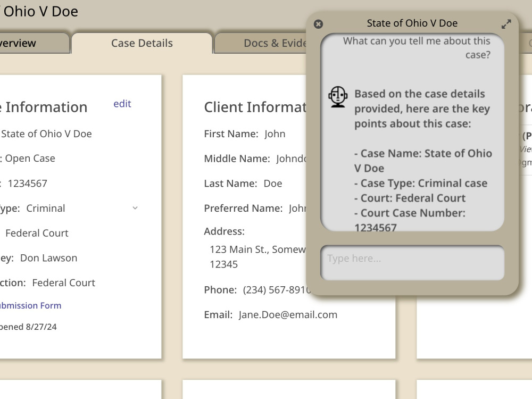532x399 pixels.
Task: Edit the Case Information section
Action: tap(122, 104)
